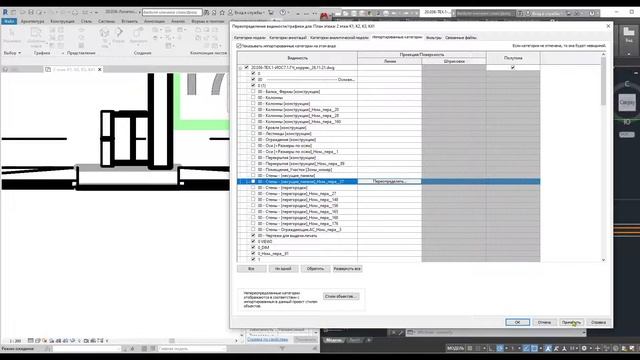Click the 'Штриховки' column header
The width and height of the screenshot is (640, 360).
tap(454, 61)
